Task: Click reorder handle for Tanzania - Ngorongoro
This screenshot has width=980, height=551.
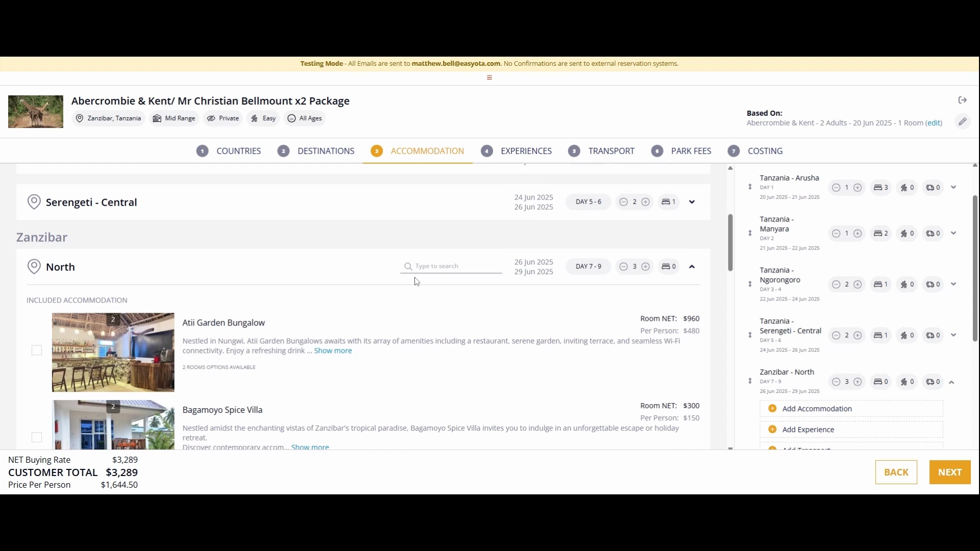Action: point(750,284)
